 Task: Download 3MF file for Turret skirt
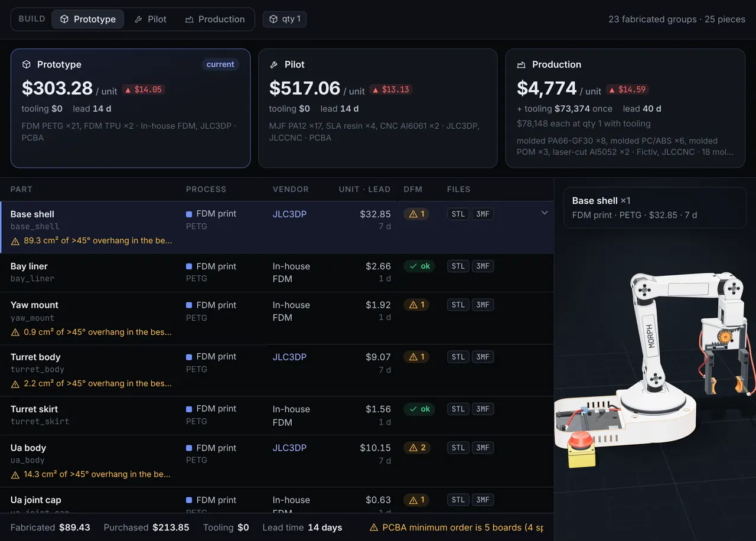point(483,409)
